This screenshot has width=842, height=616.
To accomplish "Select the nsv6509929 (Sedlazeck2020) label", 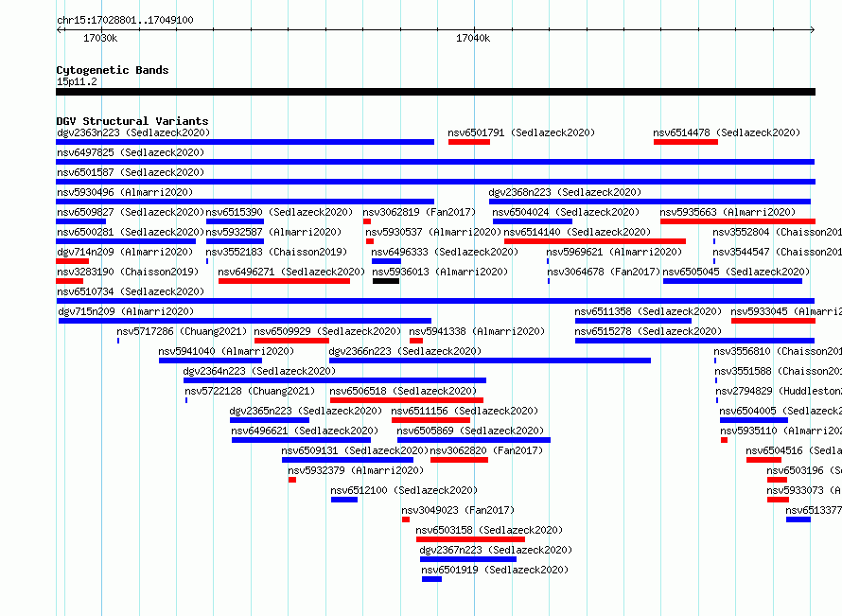I will [327, 331].
